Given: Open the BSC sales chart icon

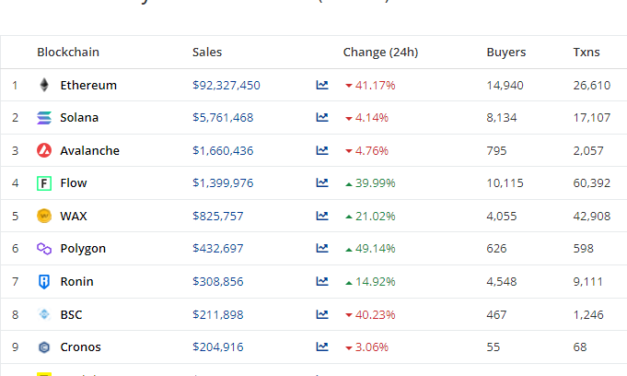Looking at the screenshot, I should click(x=322, y=314).
